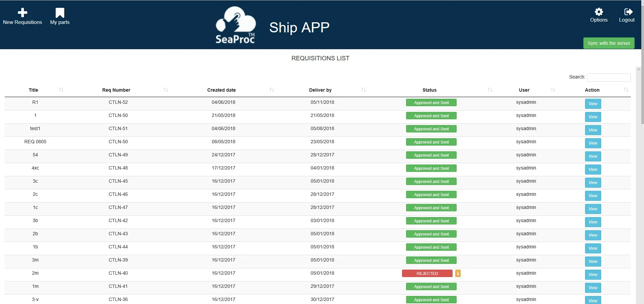
Task: Click the Approved and Sent status badge for CTLN-50
Action: 431,116
